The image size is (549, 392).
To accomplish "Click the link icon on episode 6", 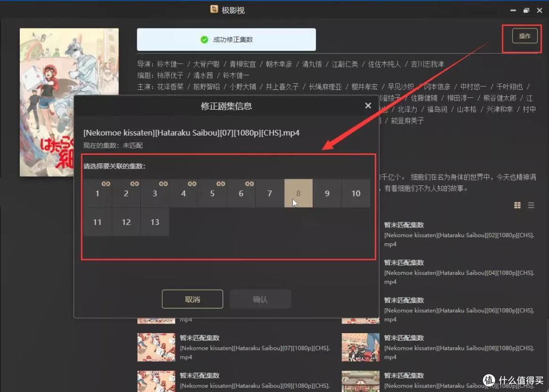I will [250, 184].
